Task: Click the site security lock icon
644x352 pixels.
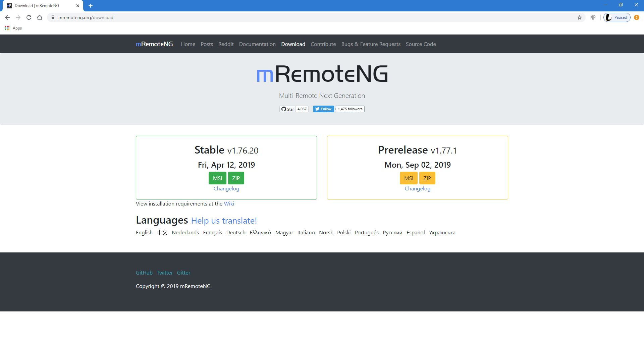Action: 53,17
